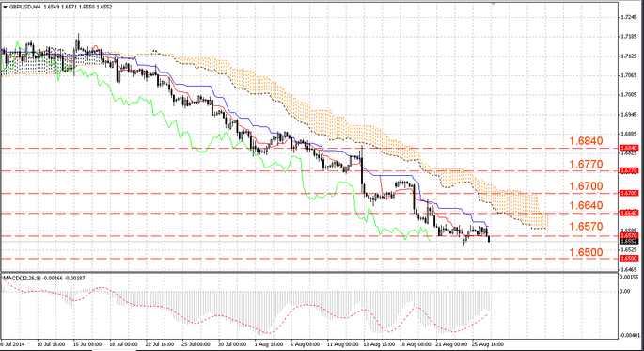The height and width of the screenshot is (351, 644).
Task: Click the orange 1.6500 level label
Action: pos(586,252)
